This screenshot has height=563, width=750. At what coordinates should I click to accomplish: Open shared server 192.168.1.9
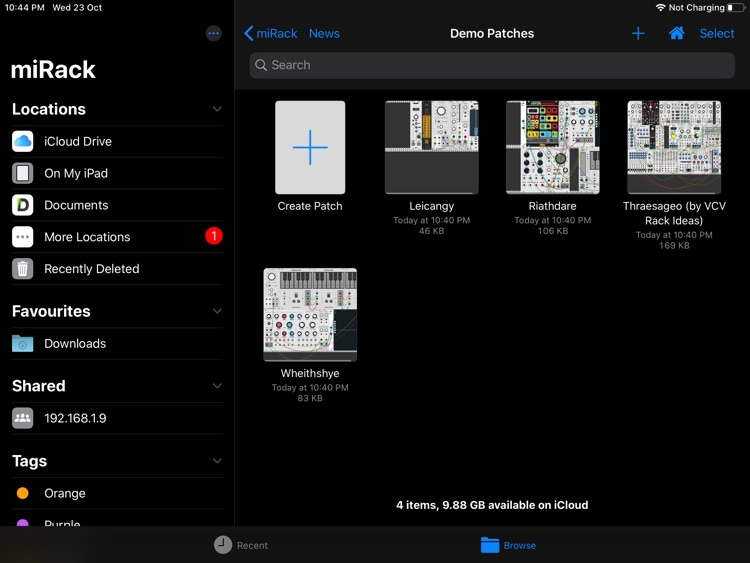tap(117, 418)
